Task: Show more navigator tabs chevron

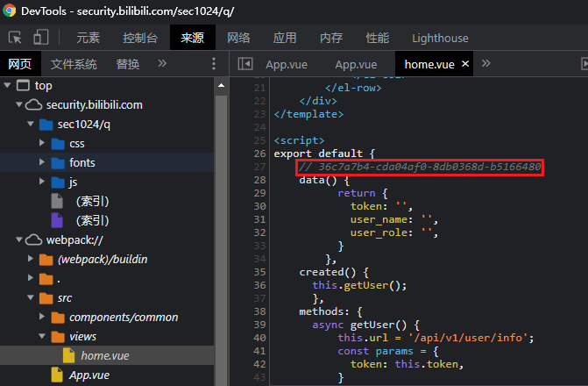Action: (x=162, y=64)
